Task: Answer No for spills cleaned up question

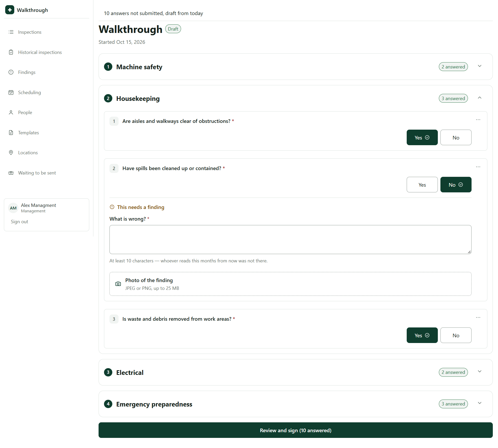Action: coord(456,185)
